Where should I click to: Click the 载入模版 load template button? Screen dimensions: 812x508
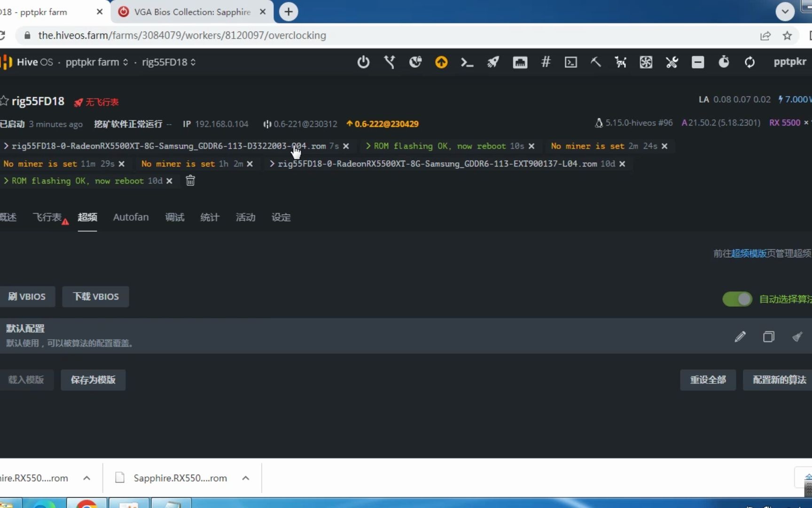[26, 380]
